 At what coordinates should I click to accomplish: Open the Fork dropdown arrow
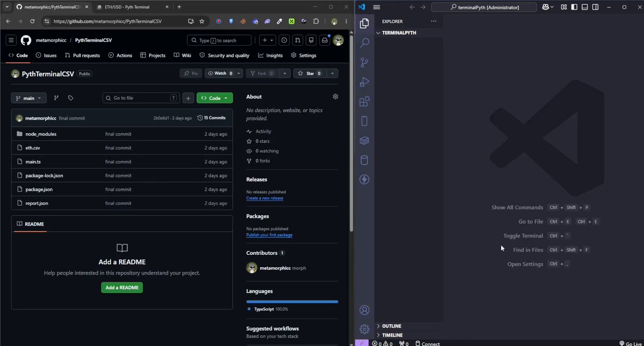(x=285, y=73)
